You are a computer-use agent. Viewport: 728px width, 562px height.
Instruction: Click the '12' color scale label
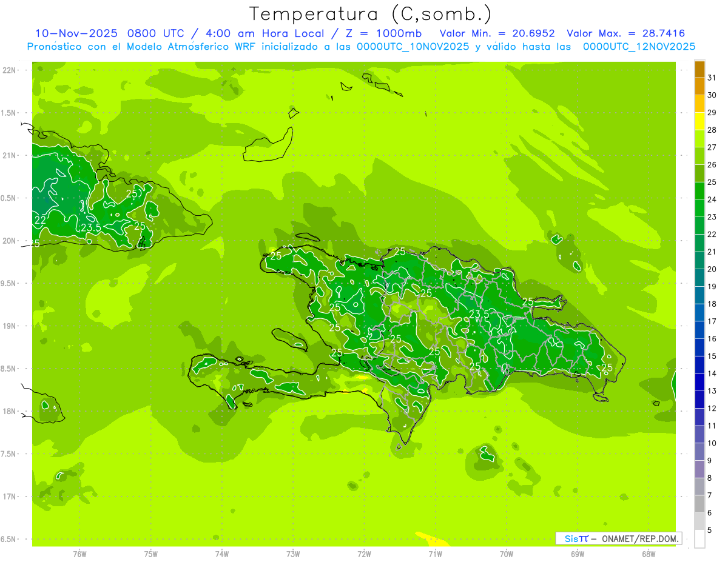click(x=712, y=409)
